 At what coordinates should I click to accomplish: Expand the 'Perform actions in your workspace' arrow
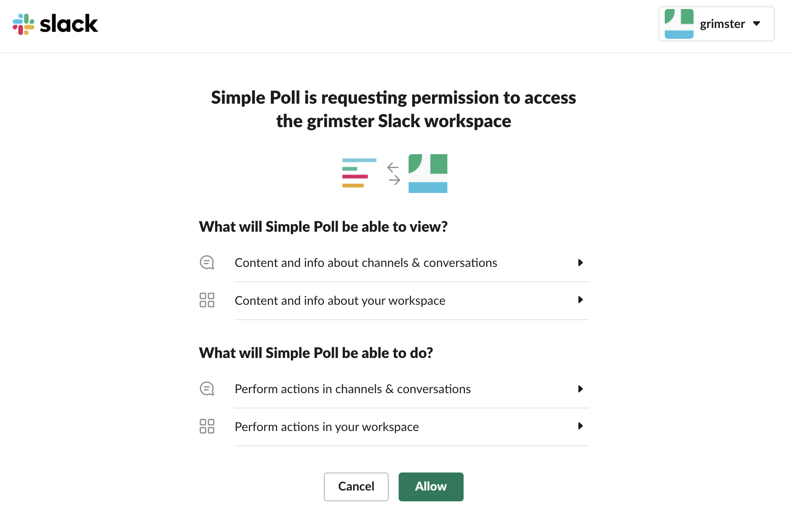click(x=580, y=426)
